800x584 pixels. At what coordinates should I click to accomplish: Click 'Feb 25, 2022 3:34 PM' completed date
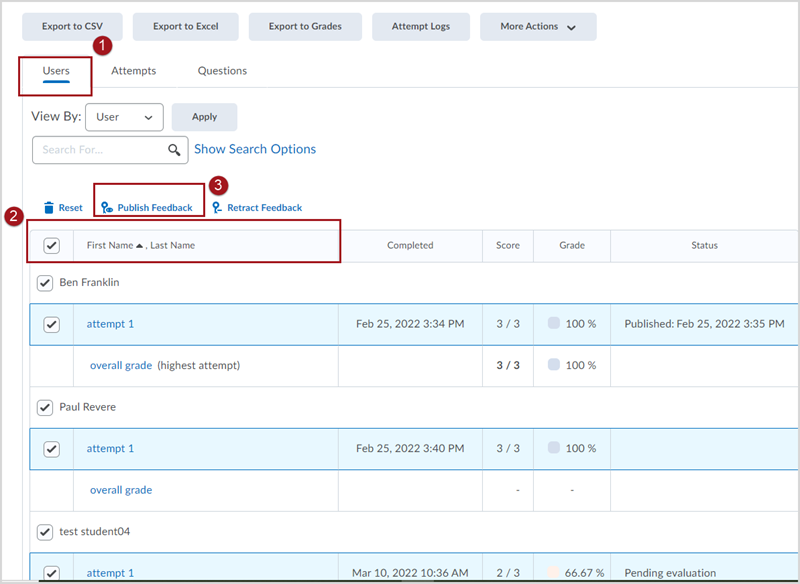[410, 324]
